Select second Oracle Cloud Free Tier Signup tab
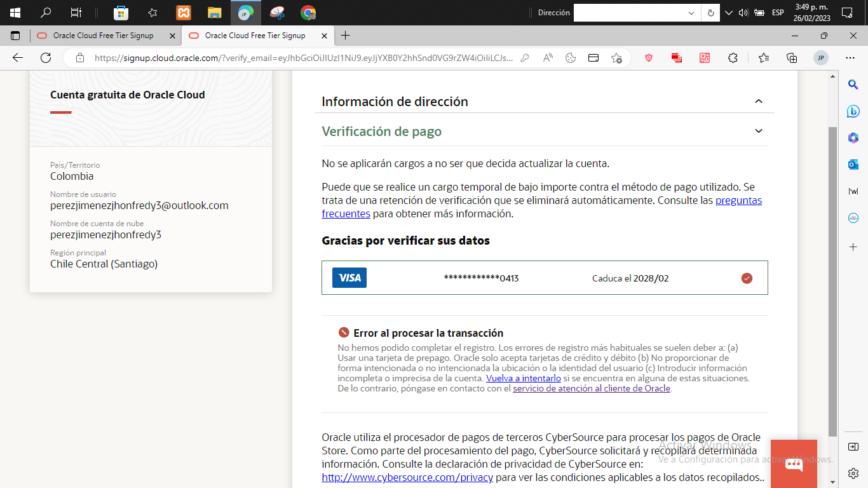Viewport: 868px width, 488px height. pos(255,36)
